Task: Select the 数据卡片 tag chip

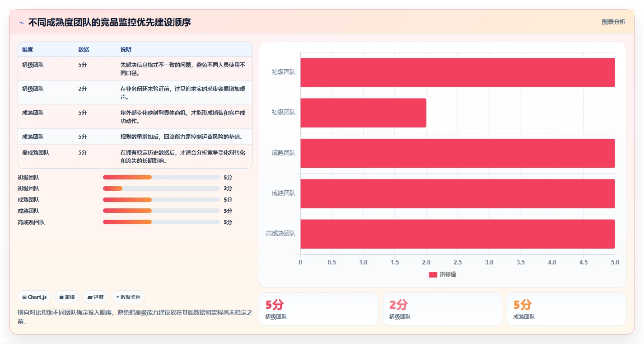Action: click(128, 297)
